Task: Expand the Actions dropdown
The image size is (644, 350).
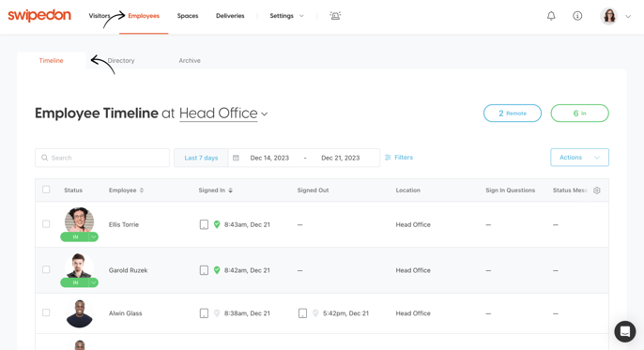Action: [579, 158]
